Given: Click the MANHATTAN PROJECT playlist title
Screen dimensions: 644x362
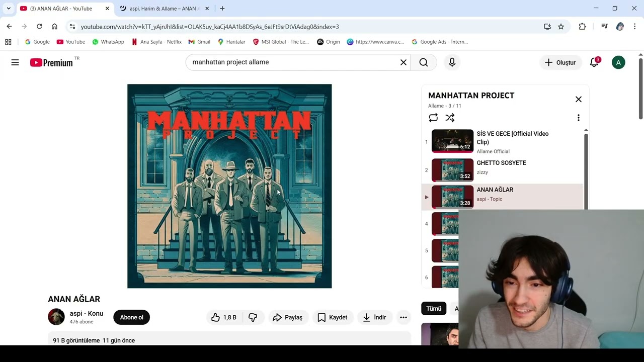Looking at the screenshot, I should [x=471, y=96].
